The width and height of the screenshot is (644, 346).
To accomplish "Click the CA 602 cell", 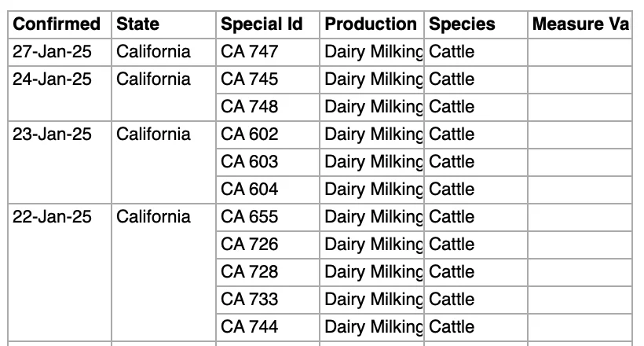I will click(x=268, y=134).
